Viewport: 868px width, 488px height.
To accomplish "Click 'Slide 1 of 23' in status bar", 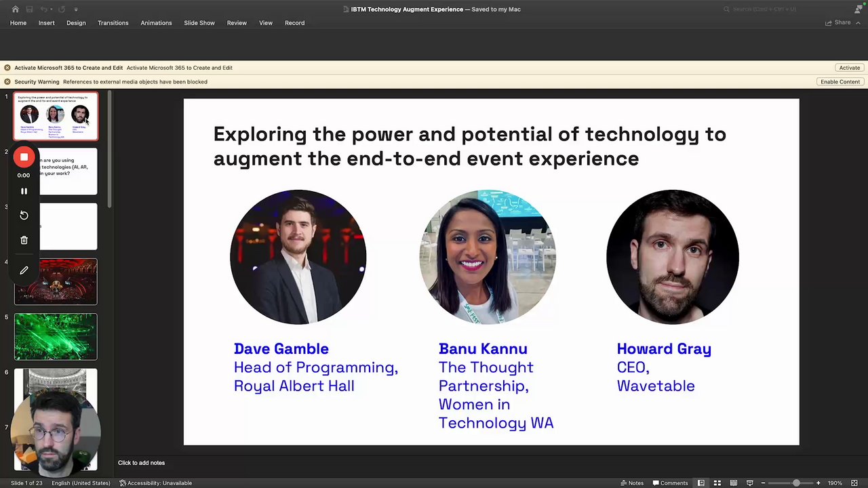I will coord(27,483).
